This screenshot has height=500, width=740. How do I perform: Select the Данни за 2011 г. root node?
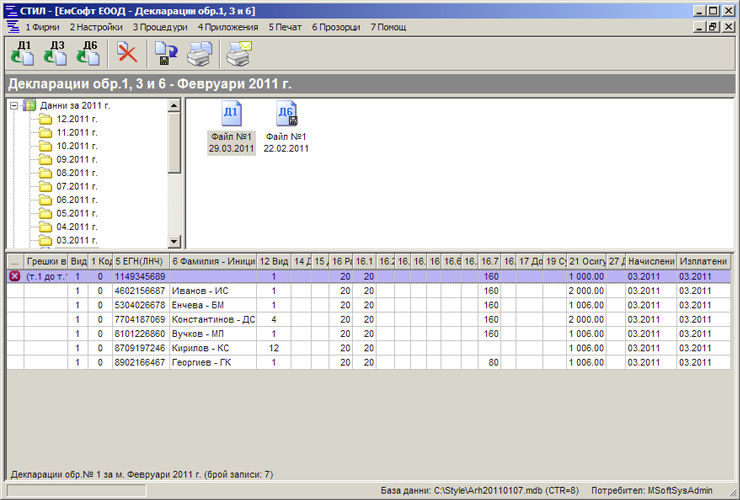[75, 105]
